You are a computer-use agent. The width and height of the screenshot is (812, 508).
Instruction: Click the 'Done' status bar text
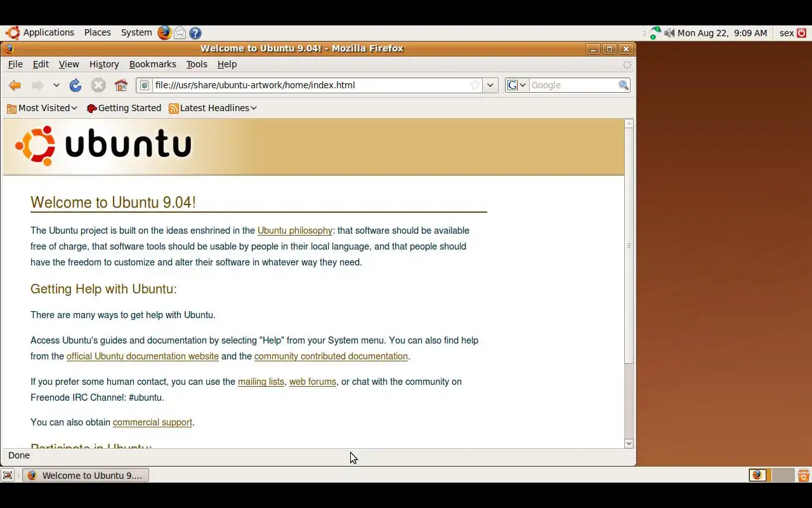point(19,455)
